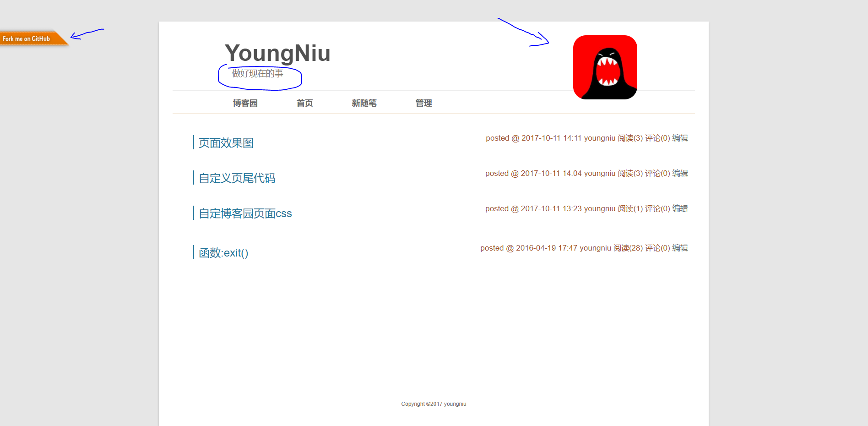Click 阅读(1) on 自定博客园页面css row
This screenshot has height=426, width=868.
click(x=630, y=208)
